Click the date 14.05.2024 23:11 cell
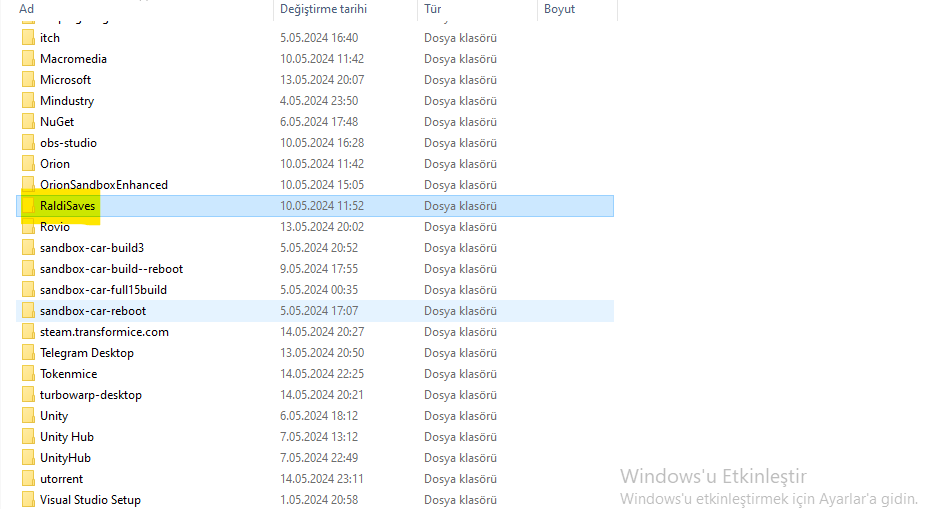 coord(321,478)
